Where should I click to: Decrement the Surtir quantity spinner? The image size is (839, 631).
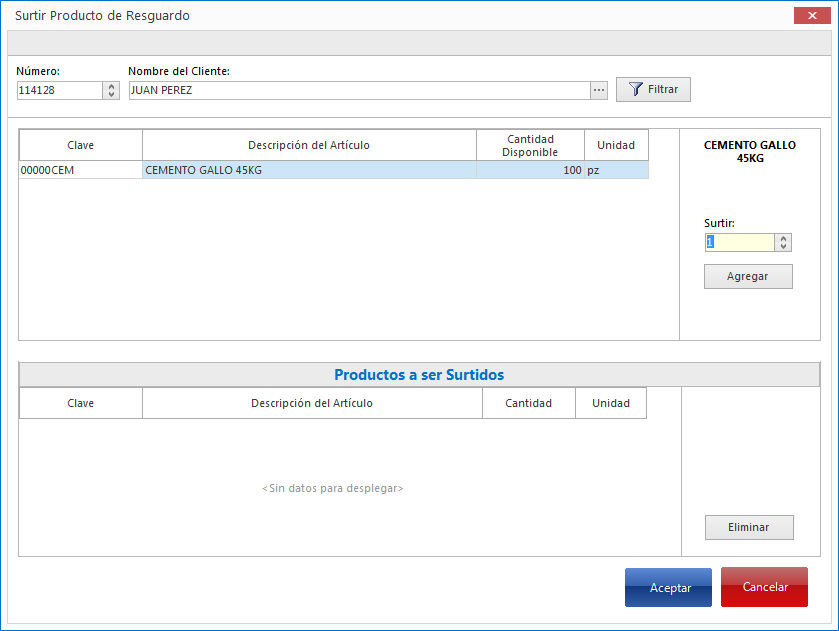click(783, 247)
